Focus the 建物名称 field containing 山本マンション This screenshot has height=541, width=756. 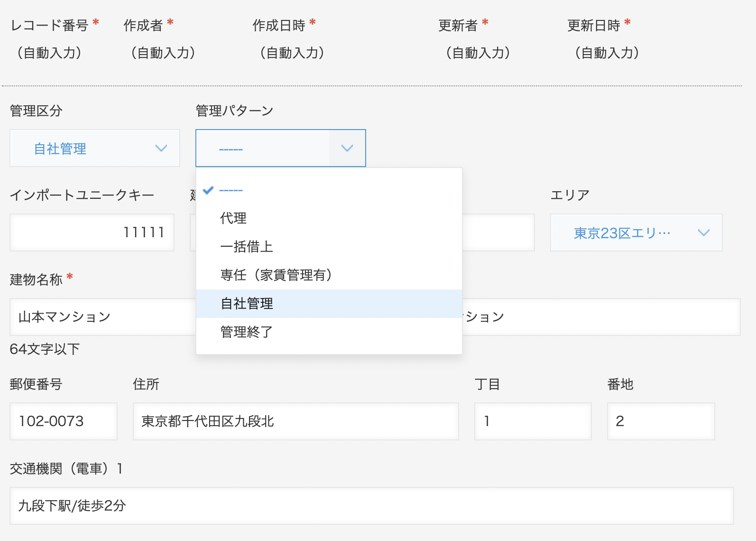click(x=102, y=317)
